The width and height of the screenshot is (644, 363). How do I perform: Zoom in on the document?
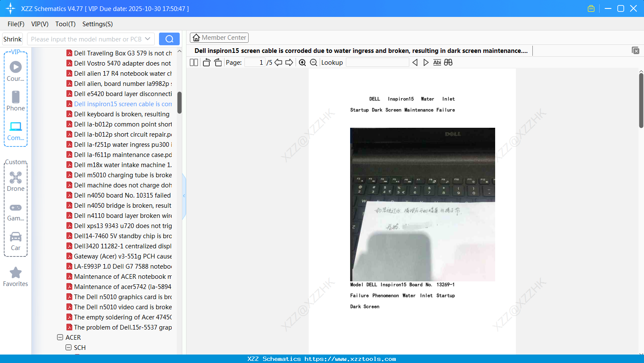[302, 63]
